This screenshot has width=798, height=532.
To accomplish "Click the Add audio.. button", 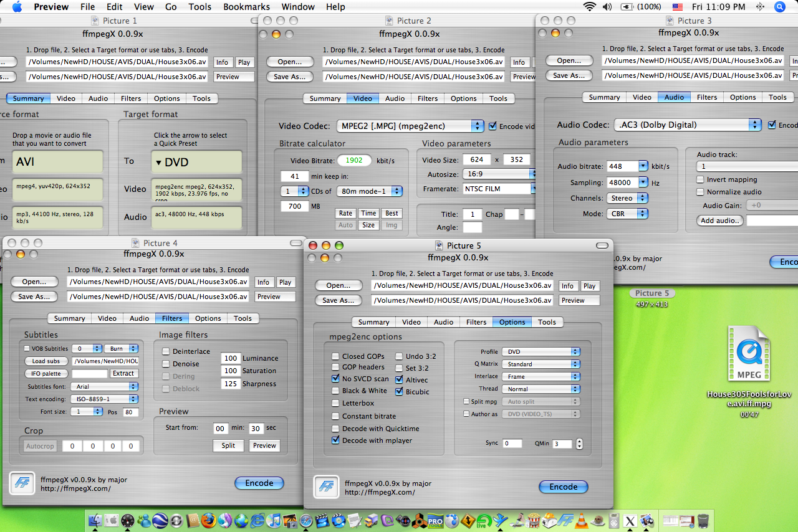I will (x=720, y=221).
